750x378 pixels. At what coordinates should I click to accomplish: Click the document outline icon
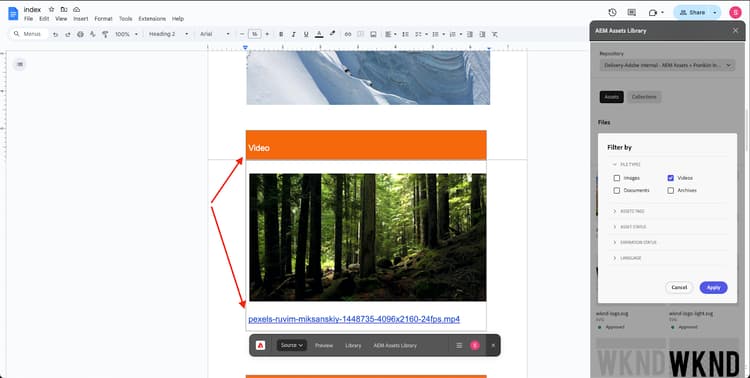[x=20, y=64]
